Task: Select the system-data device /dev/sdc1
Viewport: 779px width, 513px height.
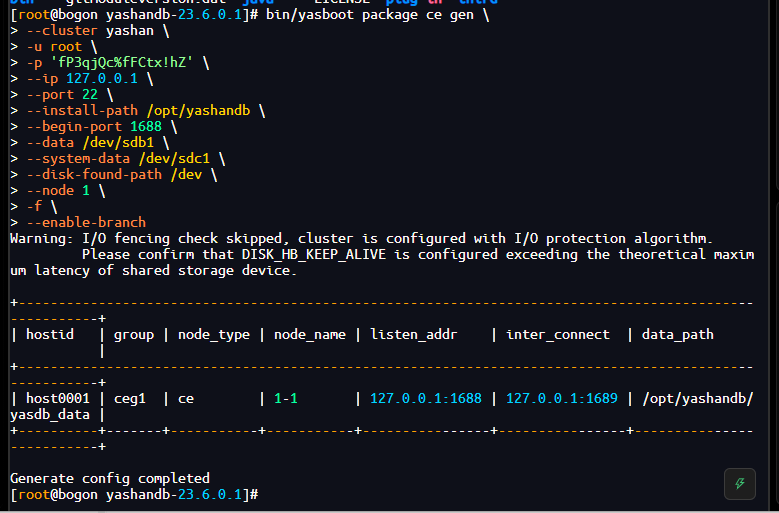Action: [174, 158]
